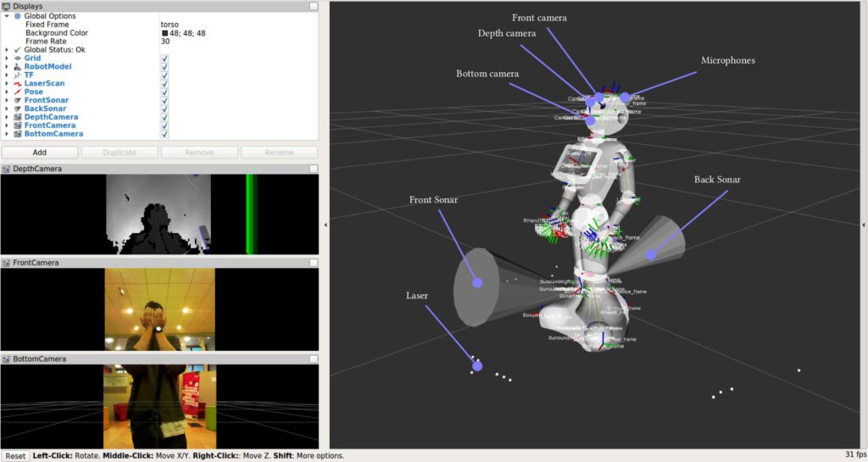Select the LaserScan display icon
Viewport: 868px width, 462px height.
(x=17, y=84)
